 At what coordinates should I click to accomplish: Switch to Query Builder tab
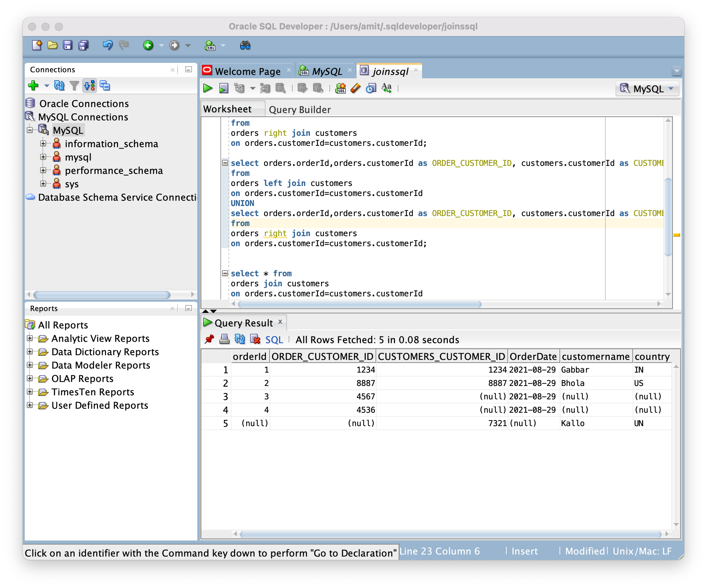(300, 110)
